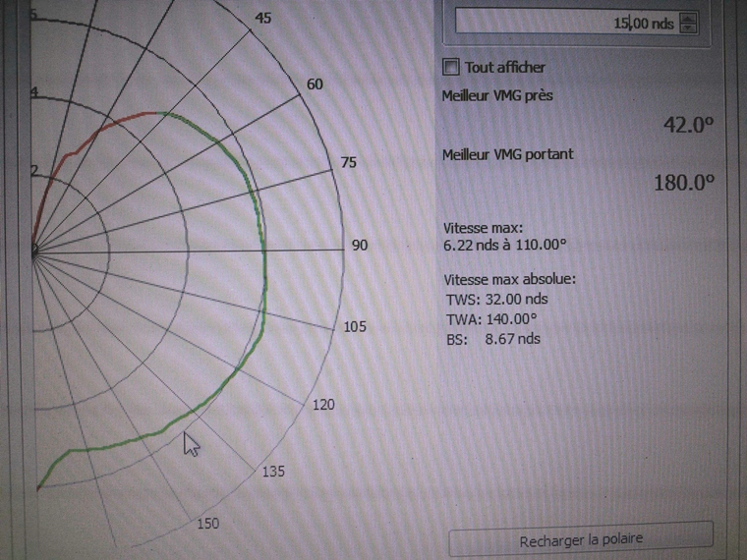Click the 120 degree angle label
The width and height of the screenshot is (747, 560).
(x=320, y=405)
